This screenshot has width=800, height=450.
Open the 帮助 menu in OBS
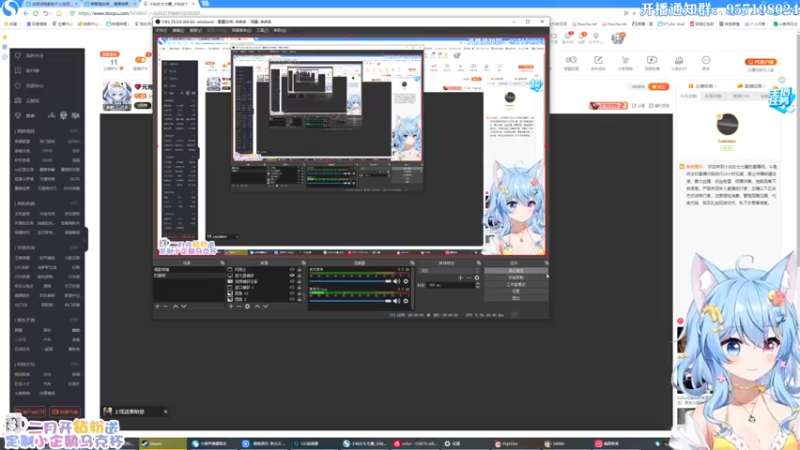tap(280, 31)
